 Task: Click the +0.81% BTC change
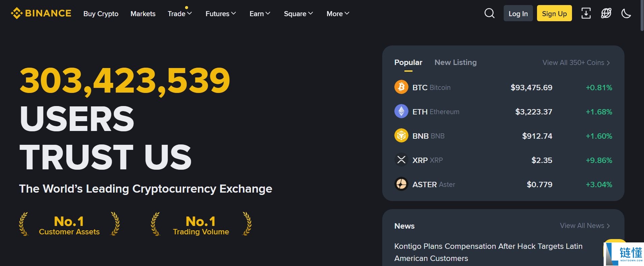tap(599, 88)
